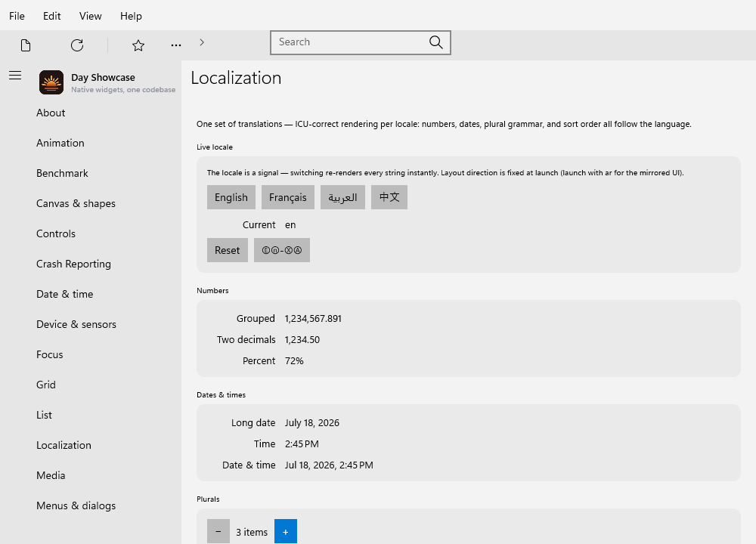Click the grouped number 1,234,567.891
This screenshot has height=544, width=756.
313,319
